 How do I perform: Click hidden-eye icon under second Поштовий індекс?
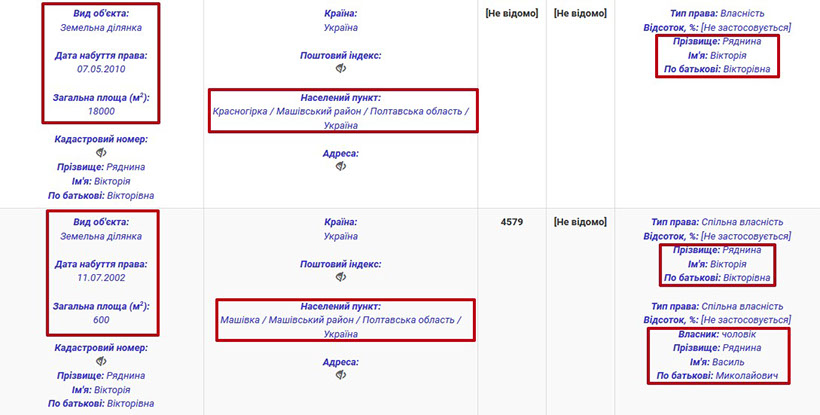click(341, 277)
